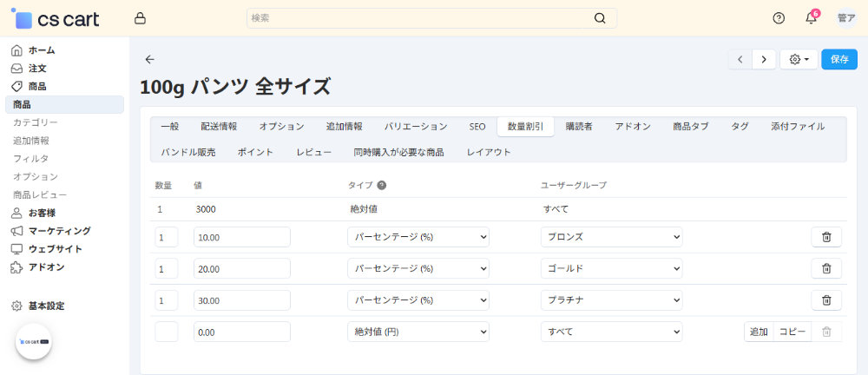
Task: Delete the ブロンズ discount row
Action: [826, 237]
